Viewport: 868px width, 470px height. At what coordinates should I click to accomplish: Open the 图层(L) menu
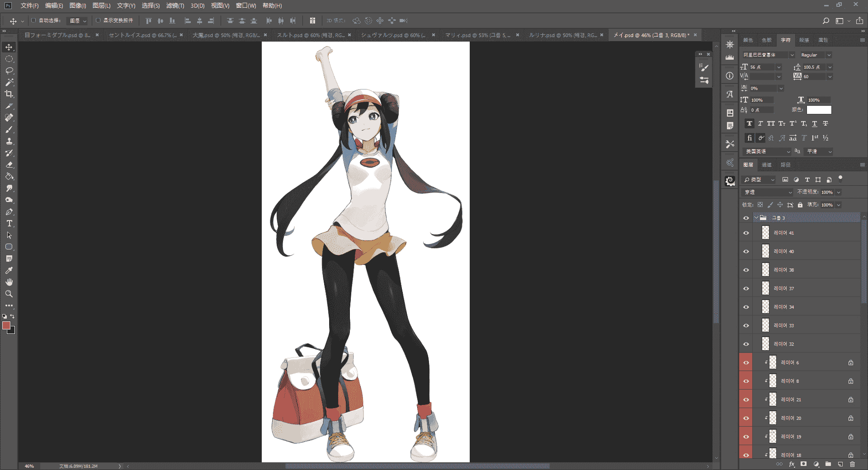101,5
